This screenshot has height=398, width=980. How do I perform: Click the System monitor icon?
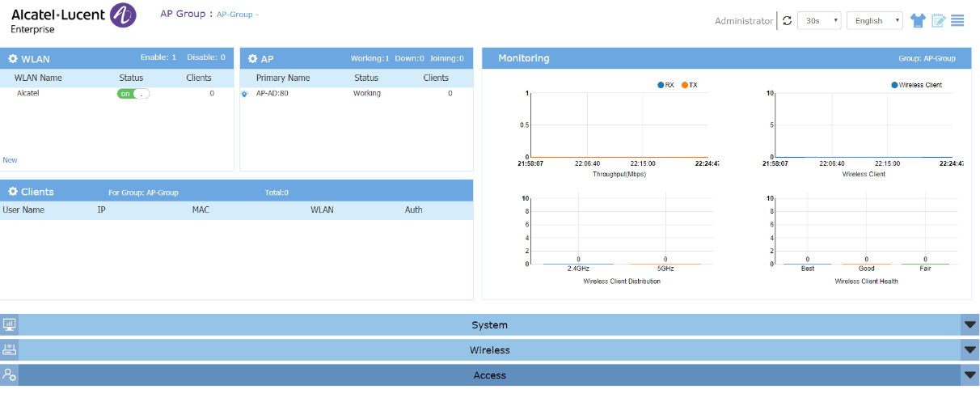(9, 324)
